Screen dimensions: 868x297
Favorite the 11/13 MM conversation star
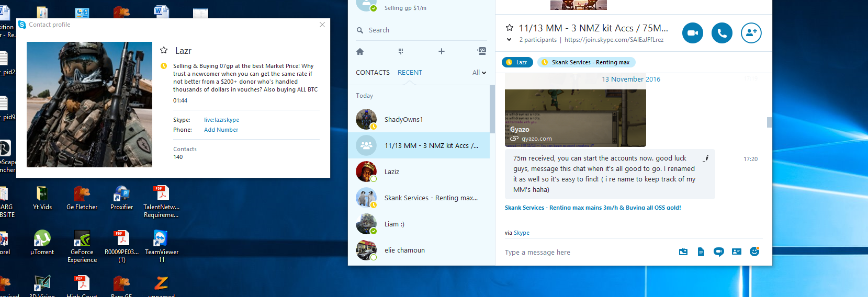tap(510, 28)
